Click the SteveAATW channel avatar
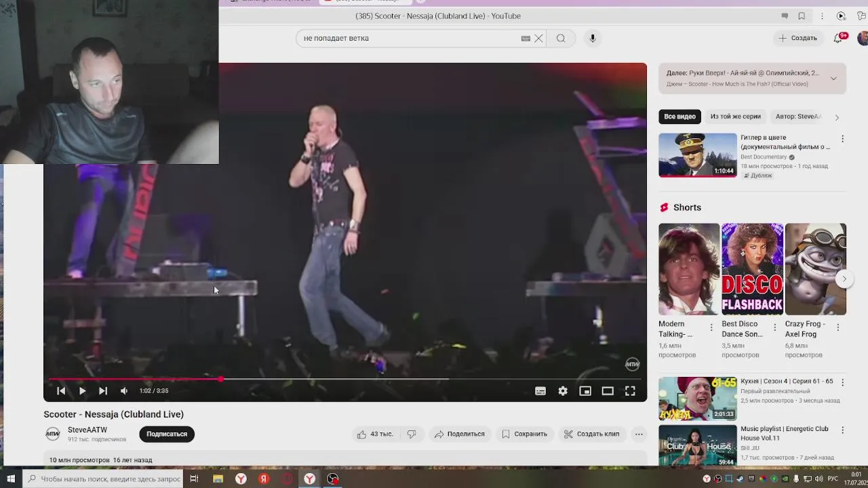Image resolution: width=868 pixels, height=488 pixels. [x=52, y=434]
